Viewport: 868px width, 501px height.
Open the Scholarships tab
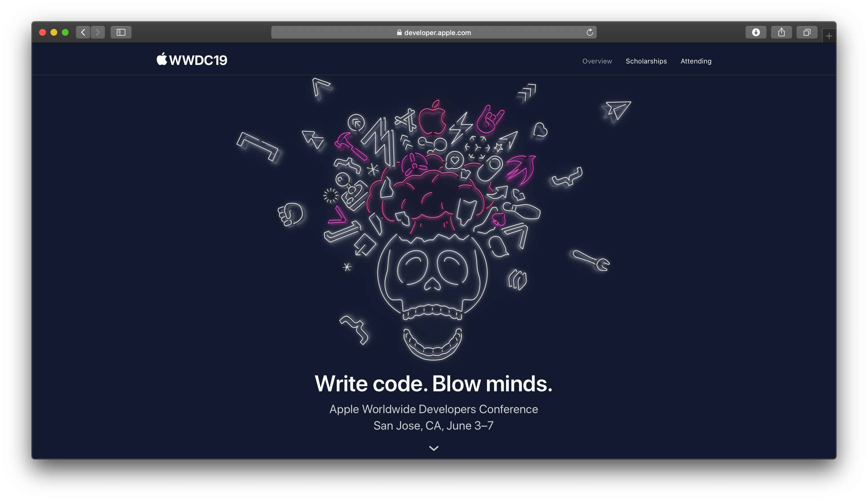(x=646, y=61)
